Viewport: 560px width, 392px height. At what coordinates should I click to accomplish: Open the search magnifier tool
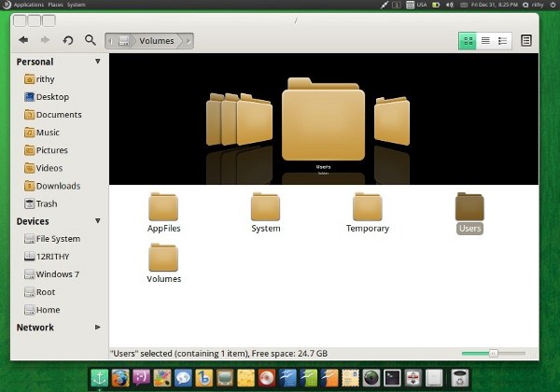coord(91,40)
